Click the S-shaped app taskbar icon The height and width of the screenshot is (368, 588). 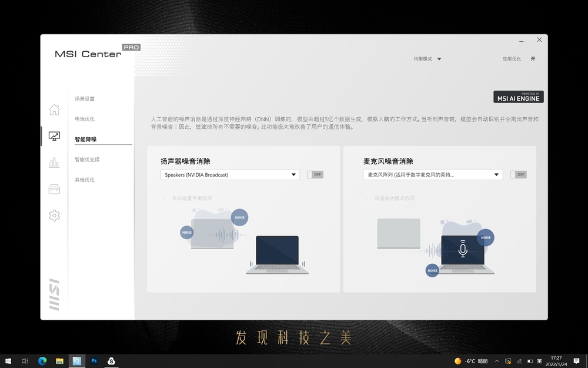pyautogui.click(x=111, y=361)
